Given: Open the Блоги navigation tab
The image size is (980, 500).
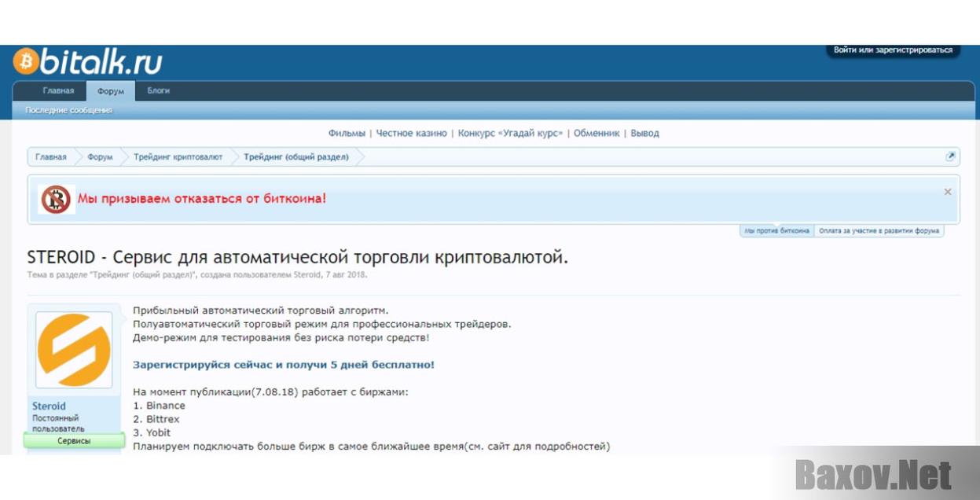Looking at the screenshot, I should click(x=159, y=90).
